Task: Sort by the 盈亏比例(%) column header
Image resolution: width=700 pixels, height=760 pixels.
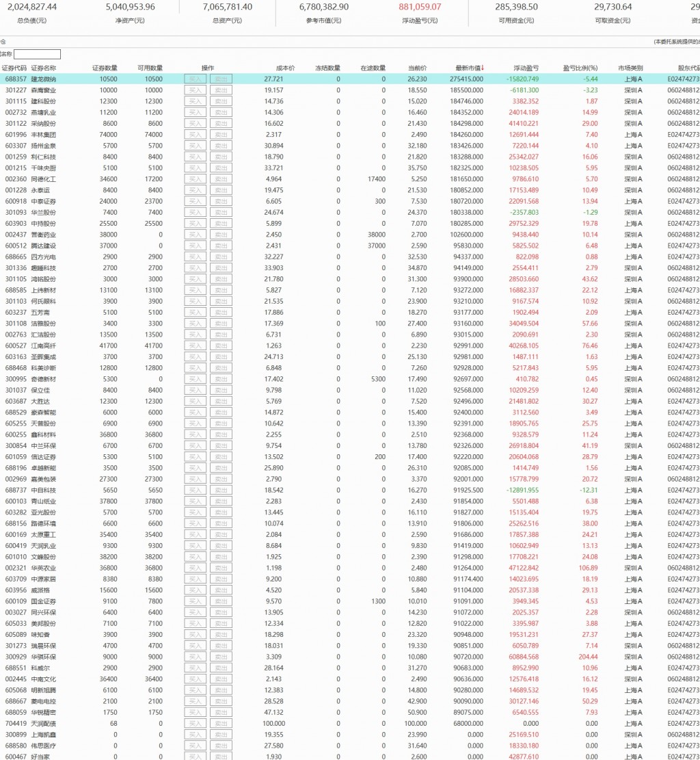Action: coord(580,68)
